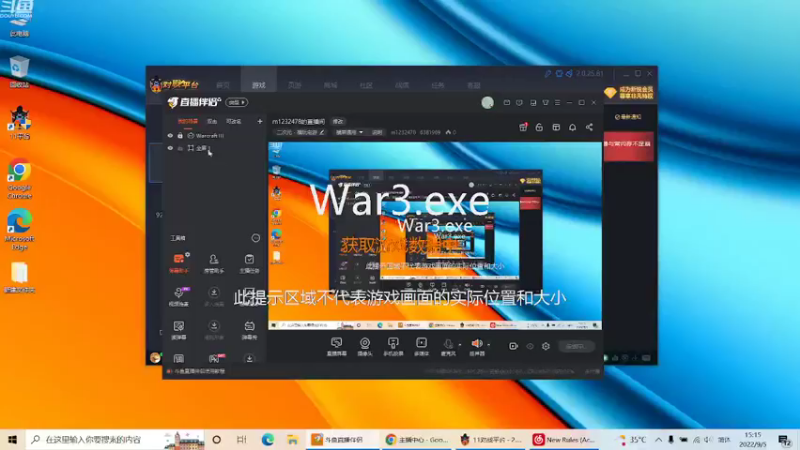Add a camera source from the bottom bar
Viewport: 800px width, 450px height.
365,346
